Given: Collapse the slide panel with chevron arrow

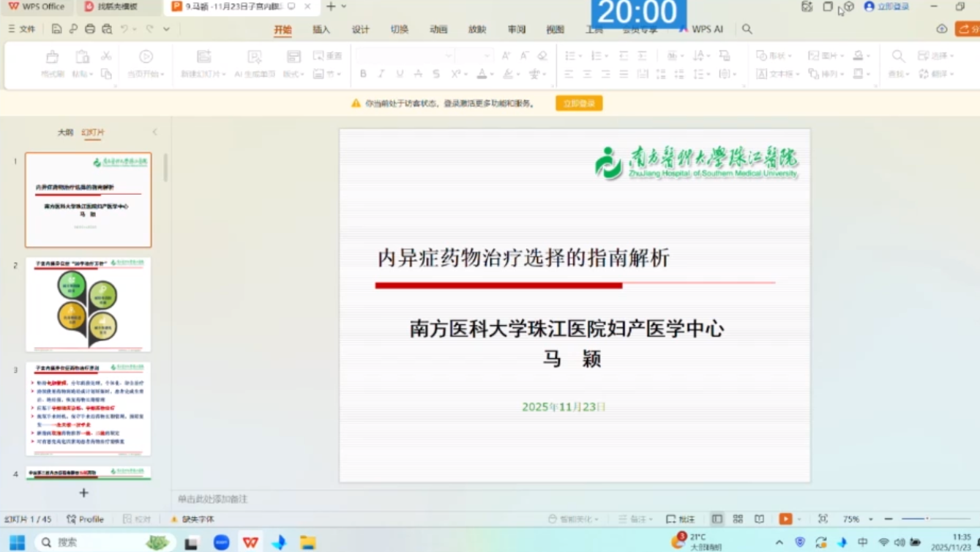Looking at the screenshot, I should [154, 132].
